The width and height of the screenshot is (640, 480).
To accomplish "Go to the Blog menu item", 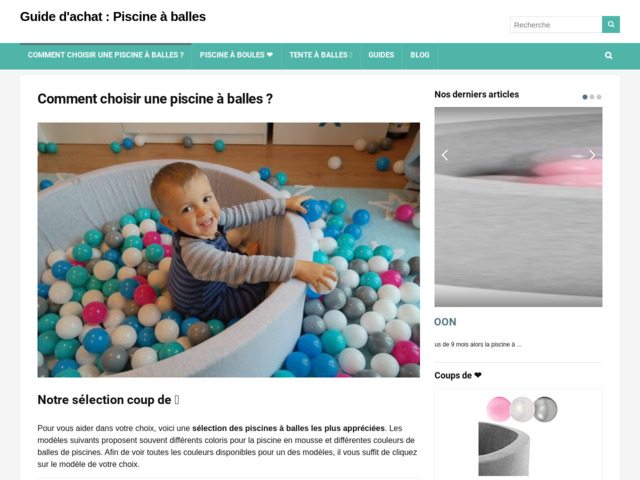I will point(420,55).
